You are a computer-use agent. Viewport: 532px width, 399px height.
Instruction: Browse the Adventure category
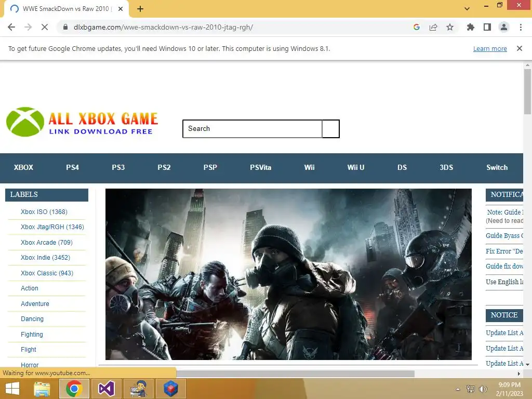click(35, 303)
